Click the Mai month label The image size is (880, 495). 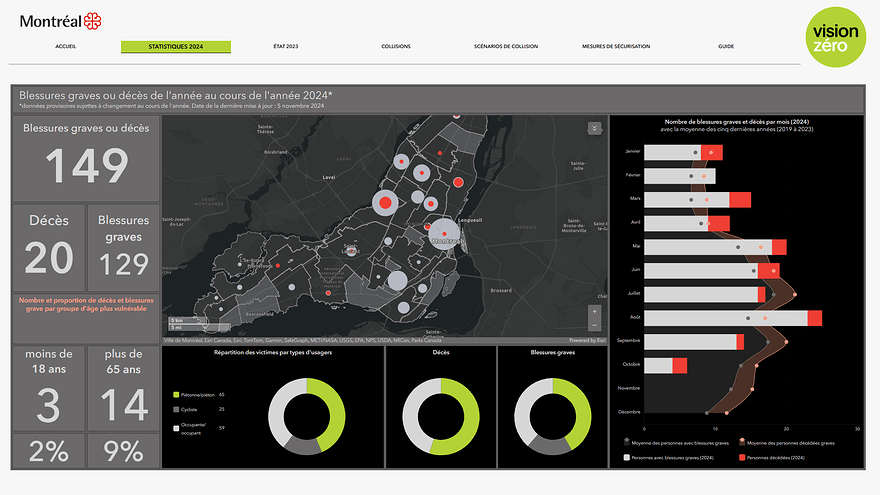click(x=636, y=246)
